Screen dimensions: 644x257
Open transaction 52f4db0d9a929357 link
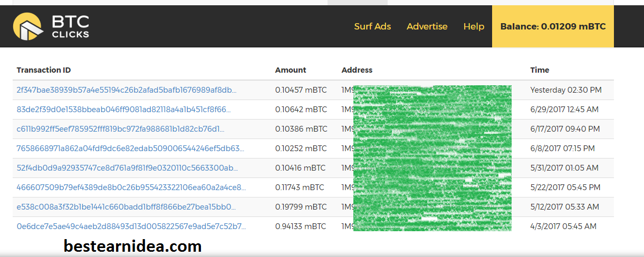(127, 168)
